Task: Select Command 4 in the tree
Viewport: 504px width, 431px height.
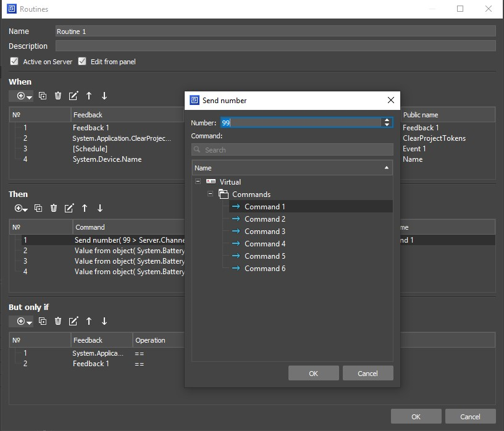Action: (x=264, y=244)
